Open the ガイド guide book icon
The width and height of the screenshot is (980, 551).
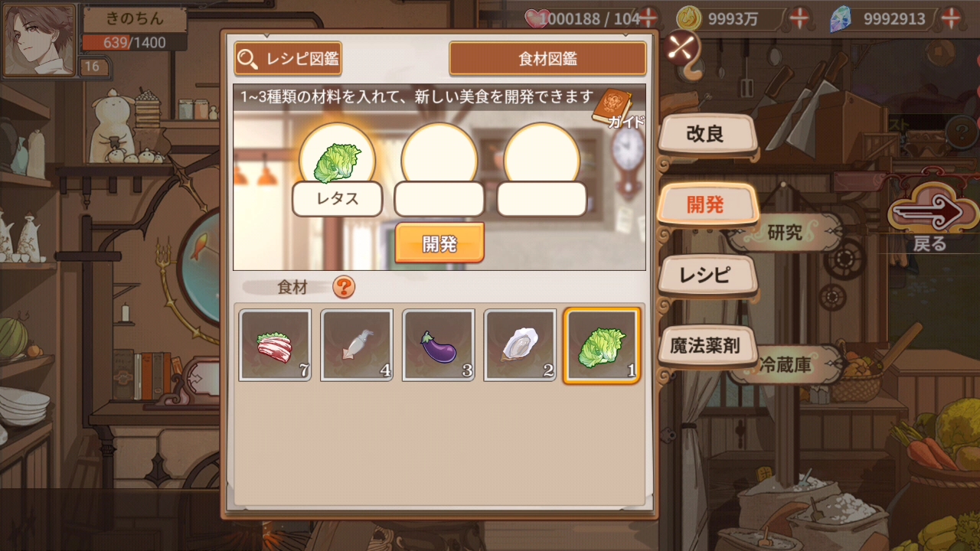click(x=613, y=109)
